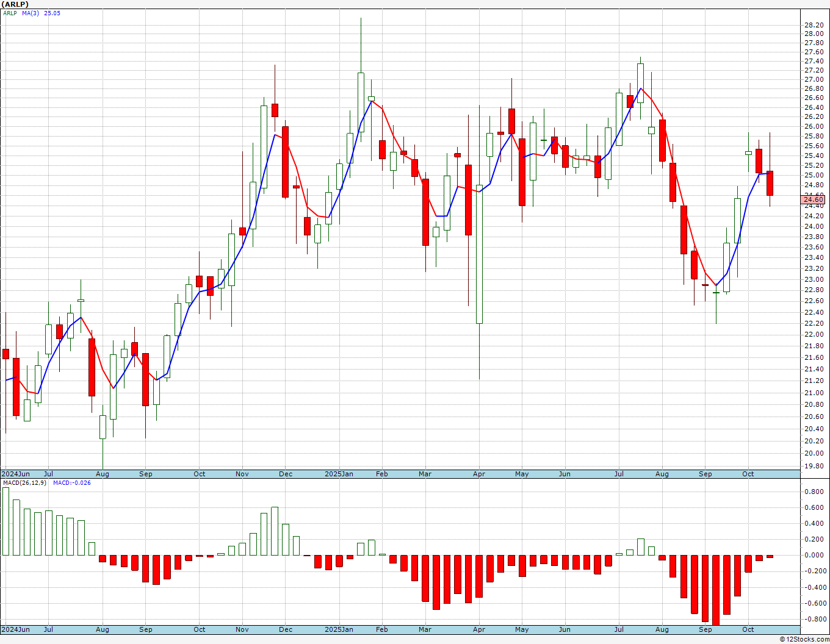The width and height of the screenshot is (830, 644).
Task: Click Feb on the MACD panel date axis
Action: click(x=381, y=629)
